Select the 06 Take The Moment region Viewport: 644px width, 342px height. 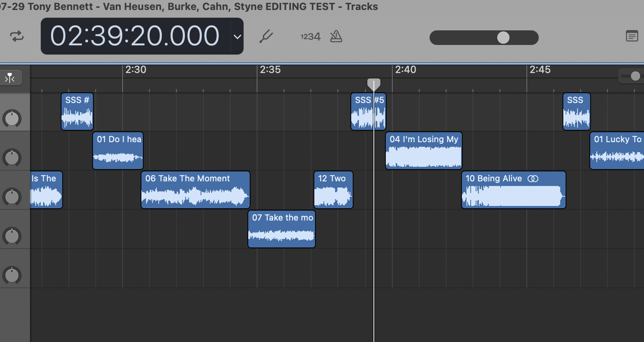[x=196, y=190]
